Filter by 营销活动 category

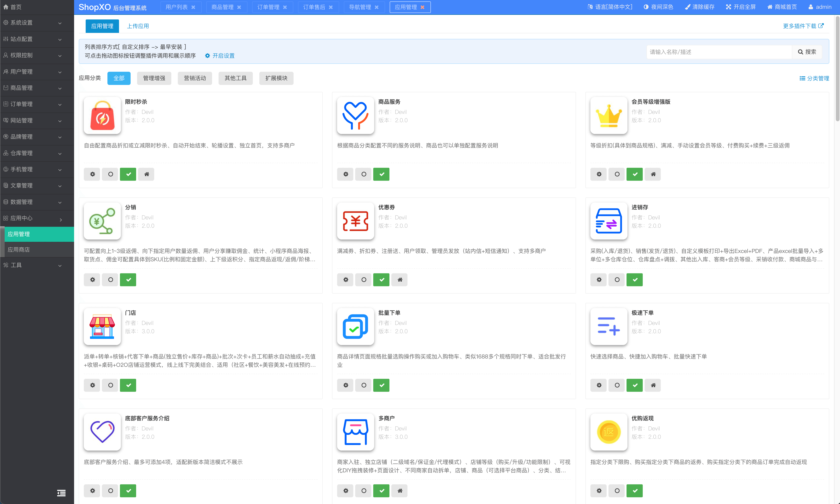point(195,78)
